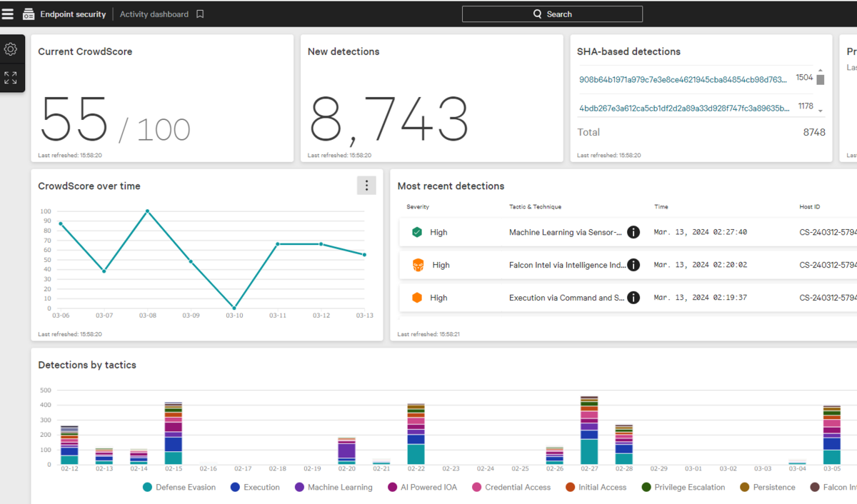The height and width of the screenshot is (504, 857).
Task: Toggle Credential Access legend series
Action: coord(511,487)
